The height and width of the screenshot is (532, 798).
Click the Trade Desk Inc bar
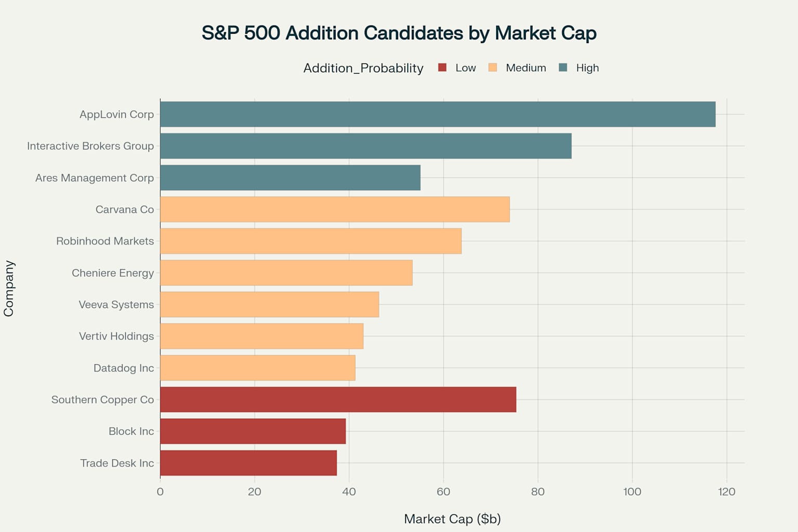(248, 463)
